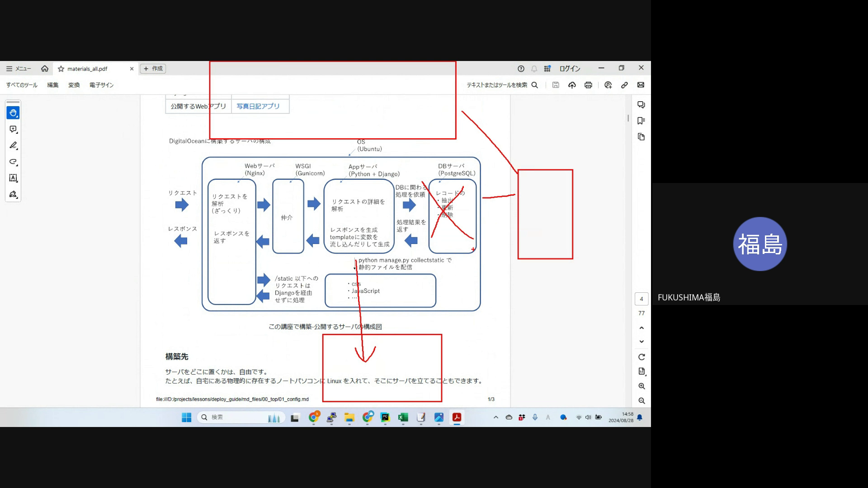
Task: Select the Text box tool
Action: [x=13, y=178]
